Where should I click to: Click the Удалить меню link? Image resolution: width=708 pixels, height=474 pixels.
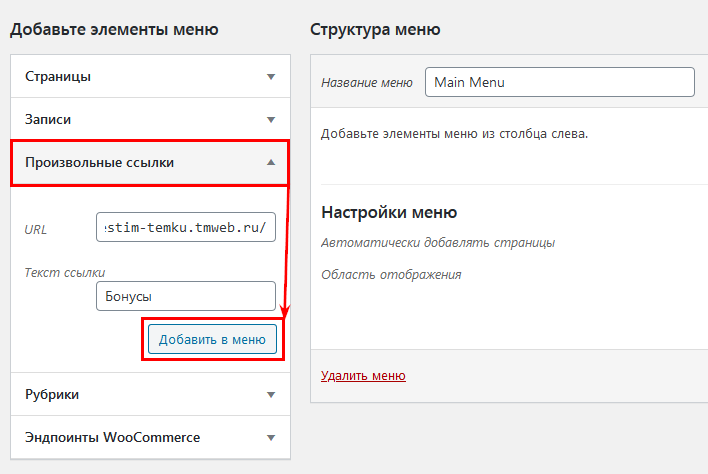(x=363, y=376)
